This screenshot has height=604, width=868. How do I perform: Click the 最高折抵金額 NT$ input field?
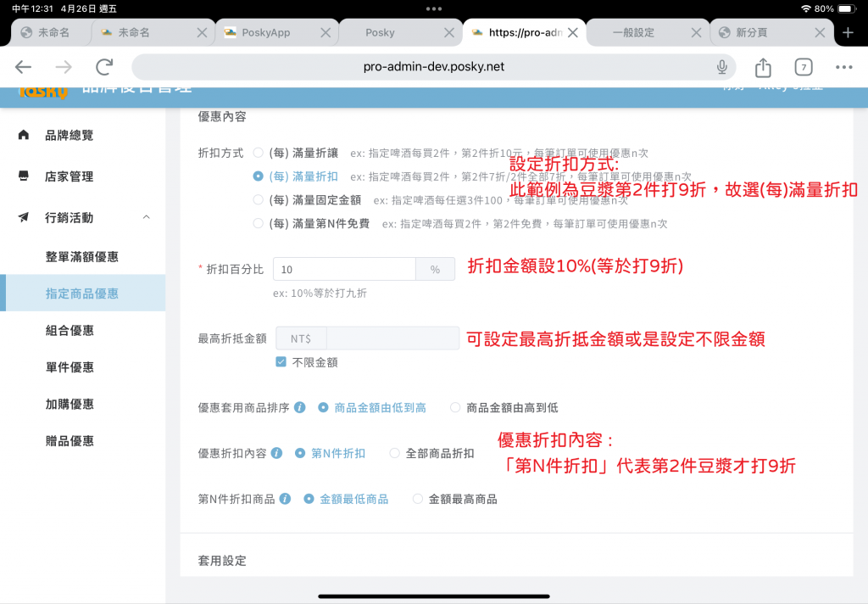[392, 338]
